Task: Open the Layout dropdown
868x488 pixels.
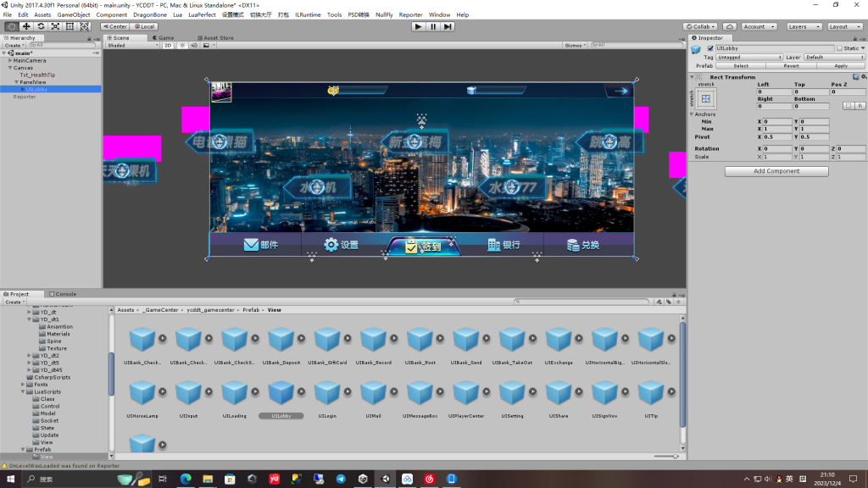Action: click(x=845, y=26)
